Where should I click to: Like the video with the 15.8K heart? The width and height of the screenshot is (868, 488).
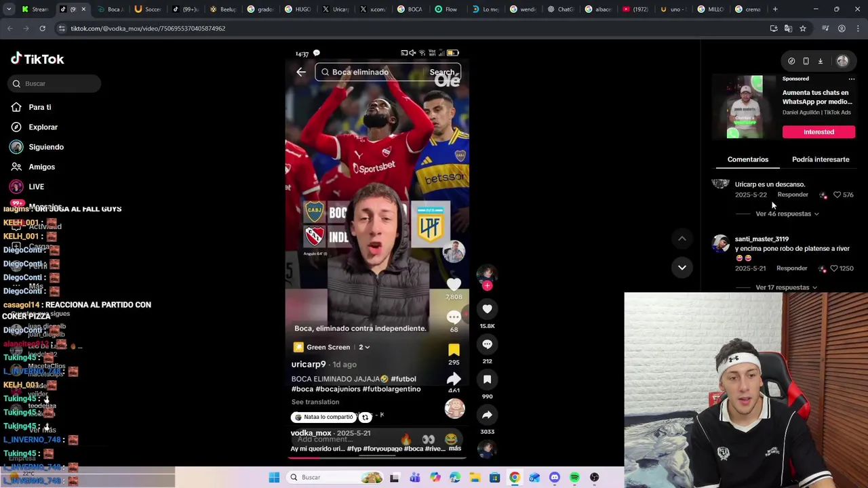coord(487,309)
